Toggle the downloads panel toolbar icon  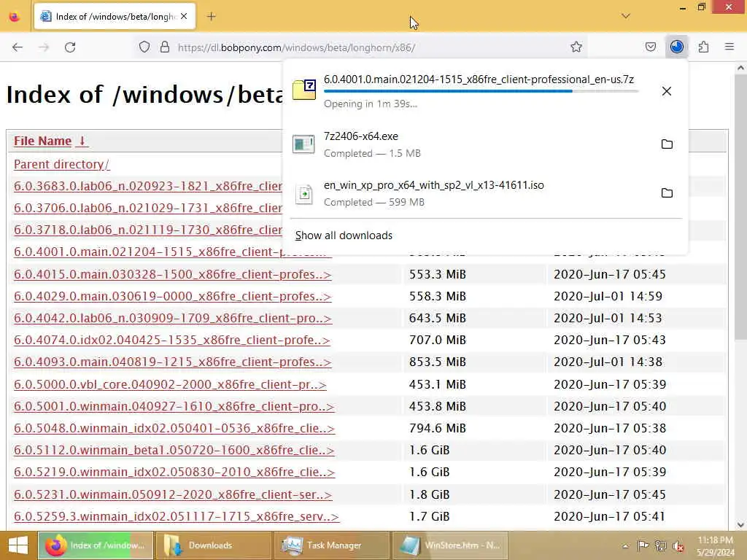(677, 47)
